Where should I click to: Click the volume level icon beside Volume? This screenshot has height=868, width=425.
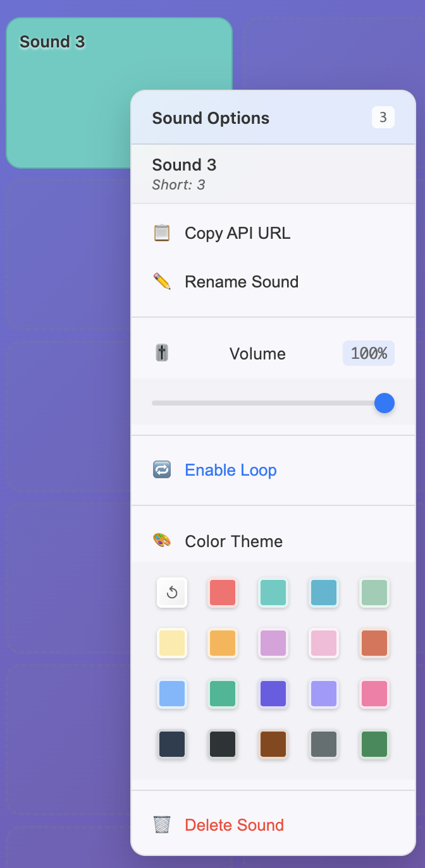tap(161, 353)
